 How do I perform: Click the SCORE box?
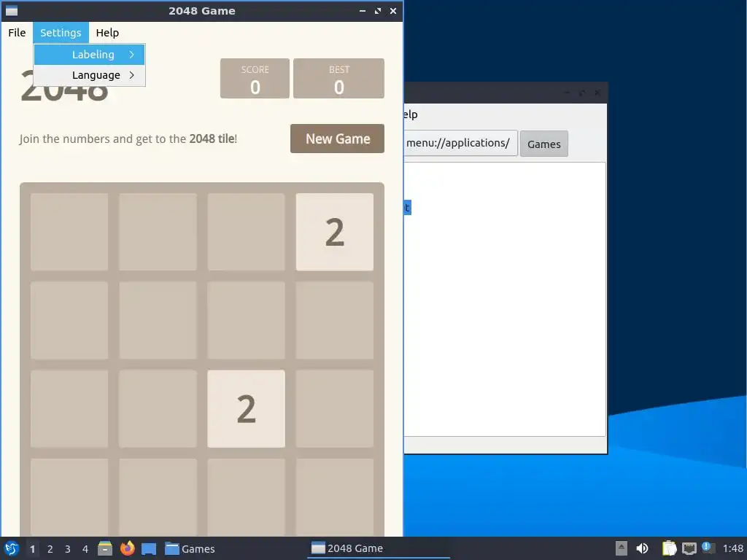pyautogui.click(x=255, y=79)
